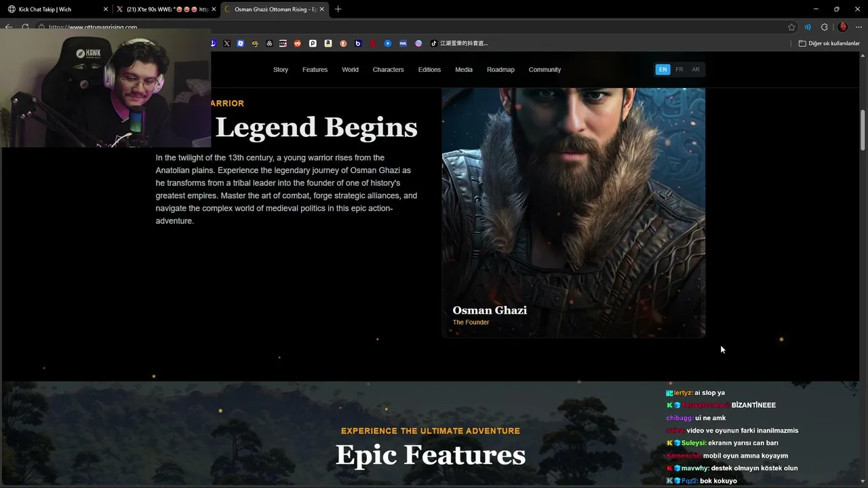
Task: Open the Netflix bookmark icon
Action: point(373,43)
